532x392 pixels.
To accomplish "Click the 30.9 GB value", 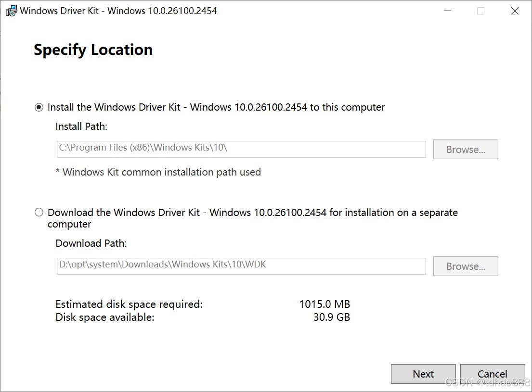I will [332, 317].
